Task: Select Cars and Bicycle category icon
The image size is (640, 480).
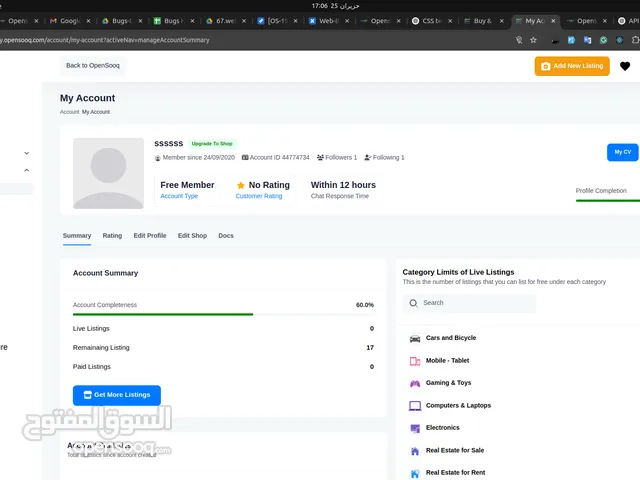Action: [415, 338]
